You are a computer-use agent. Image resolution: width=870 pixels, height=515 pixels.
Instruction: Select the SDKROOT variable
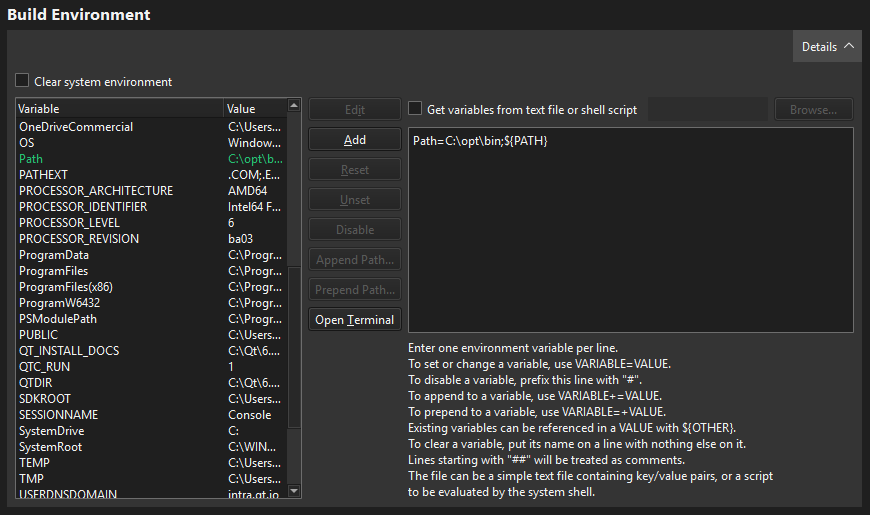coord(151,398)
